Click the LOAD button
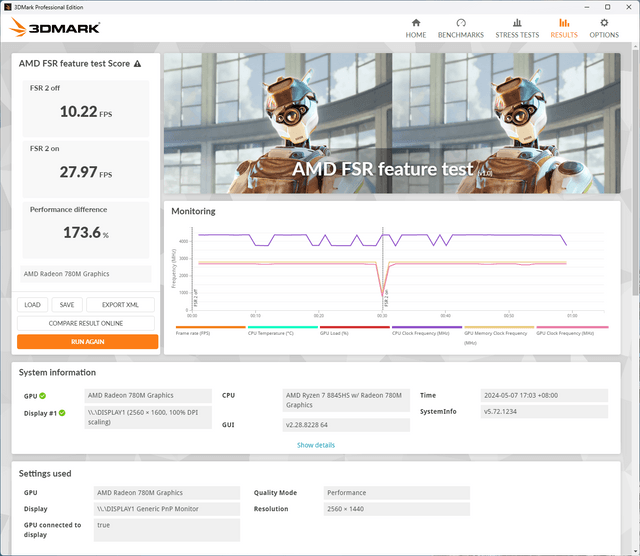 coord(32,305)
